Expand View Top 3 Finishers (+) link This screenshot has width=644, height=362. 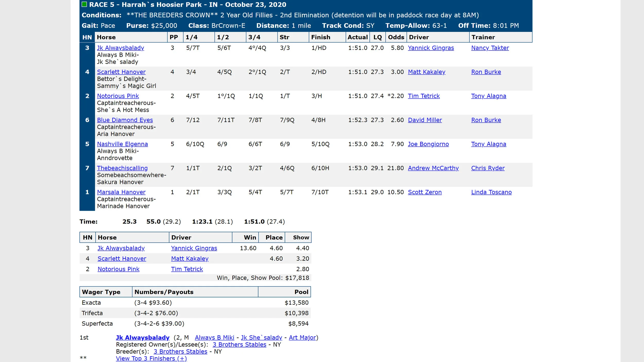[151, 358]
